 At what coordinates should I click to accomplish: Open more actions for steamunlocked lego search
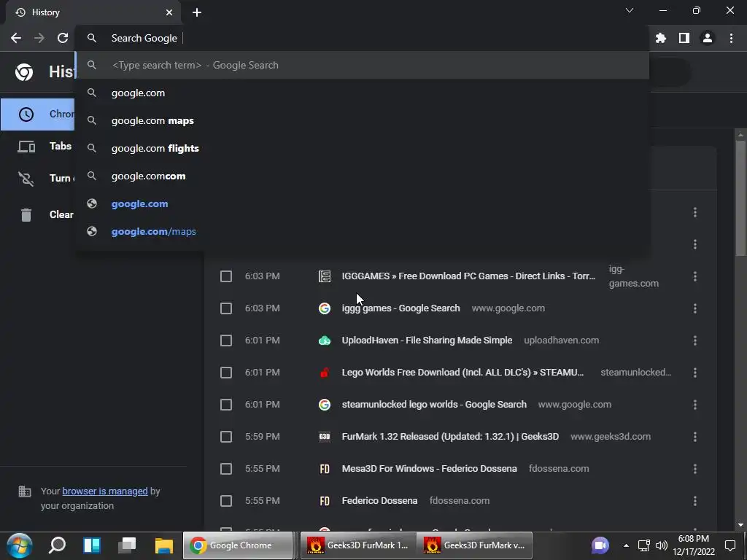(695, 405)
